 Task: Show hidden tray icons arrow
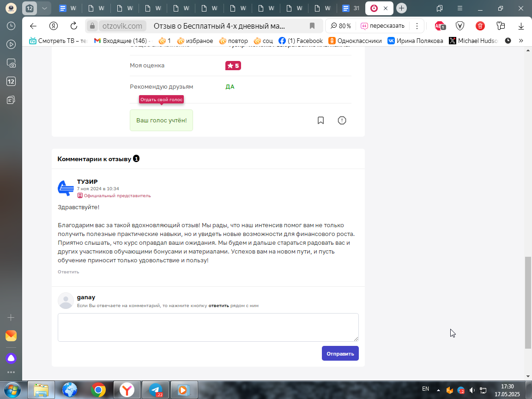tap(438, 390)
